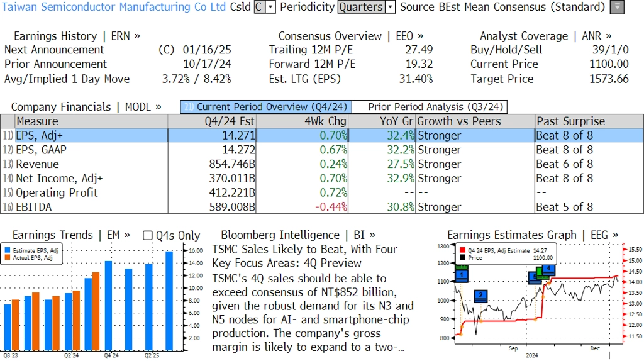
Task: Select the EBITDA measure row
Action: [x=322, y=206]
